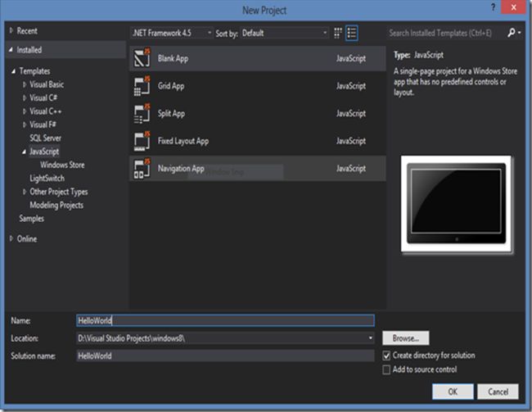Select the Split App template name
The height and width of the screenshot is (412, 532).
click(x=171, y=114)
